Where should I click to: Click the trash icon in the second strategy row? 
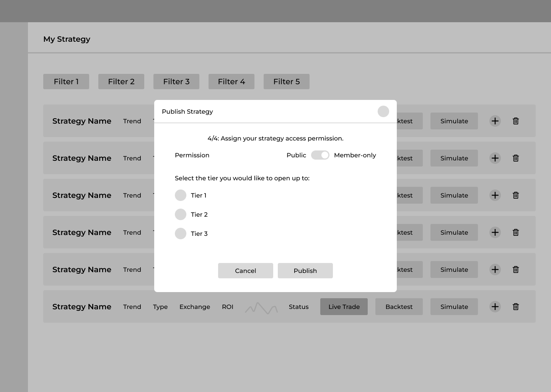[515, 158]
